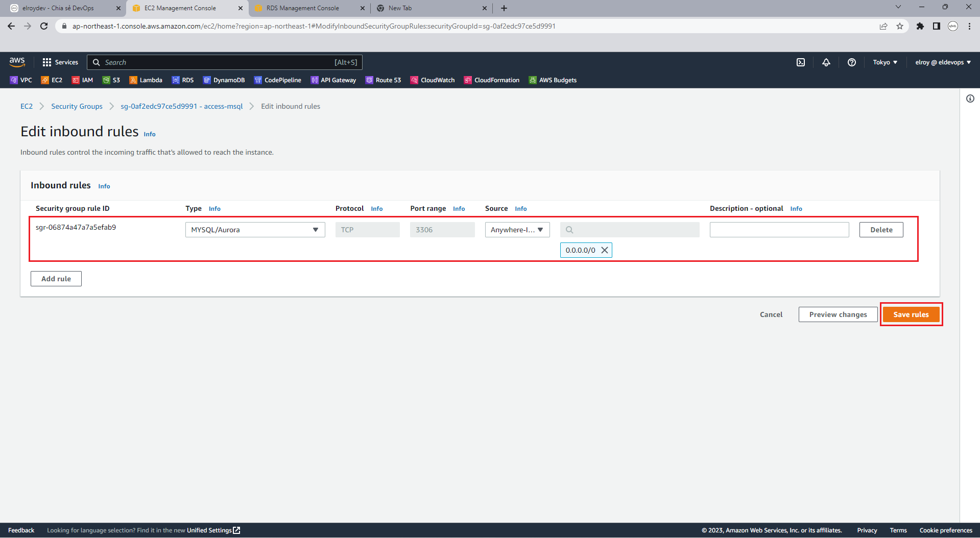The image size is (980, 538).
Task: Open the elroy @ eldevops account menu
Action: click(x=943, y=62)
